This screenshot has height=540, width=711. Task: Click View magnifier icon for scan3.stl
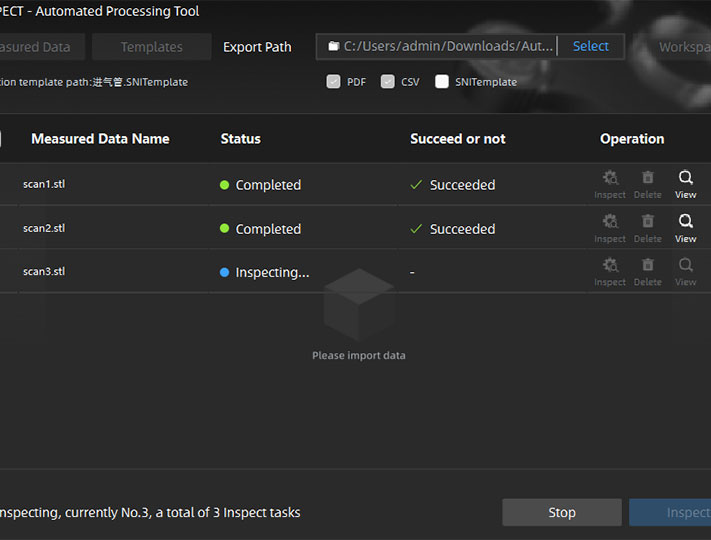tap(685, 267)
